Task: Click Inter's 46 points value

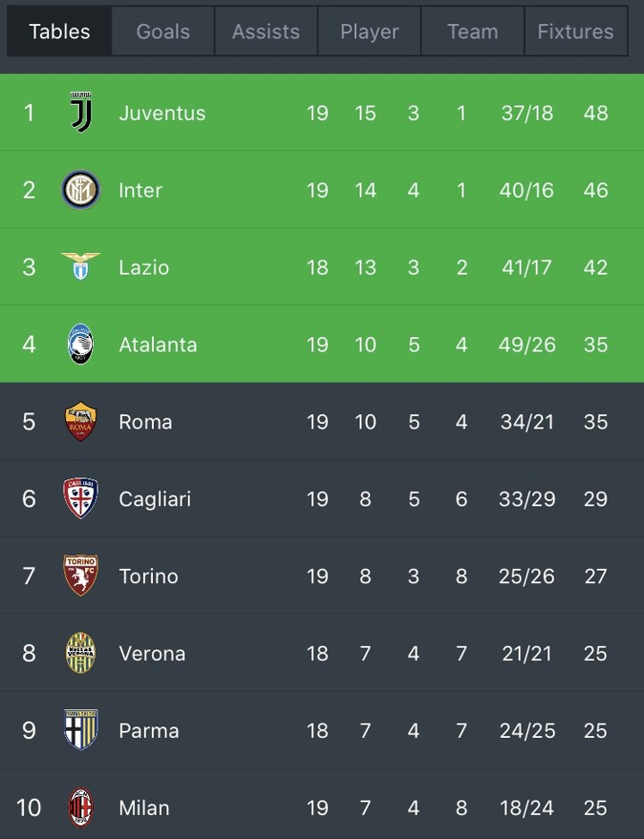Action: pyautogui.click(x=596, y=190)
